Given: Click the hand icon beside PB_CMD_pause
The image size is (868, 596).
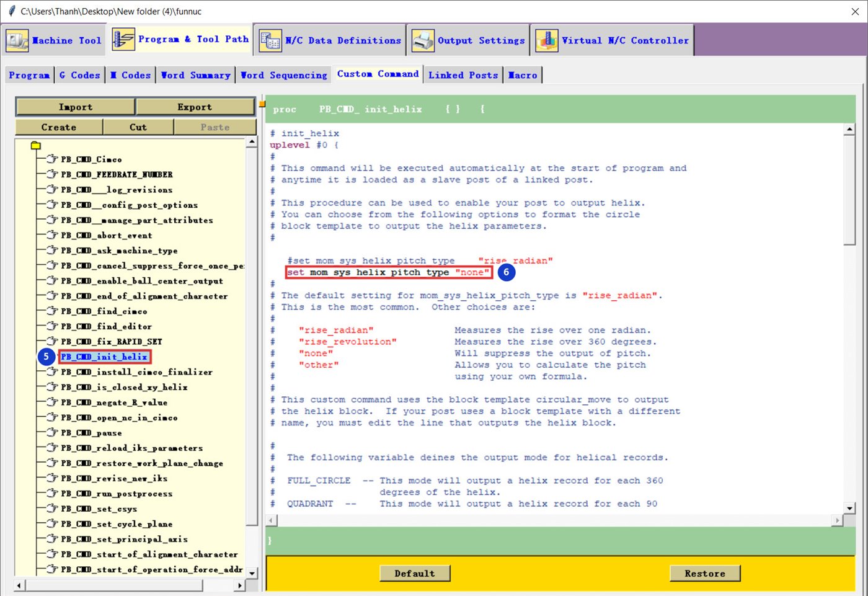Looking at the screenshot, I should pos(52,433).
